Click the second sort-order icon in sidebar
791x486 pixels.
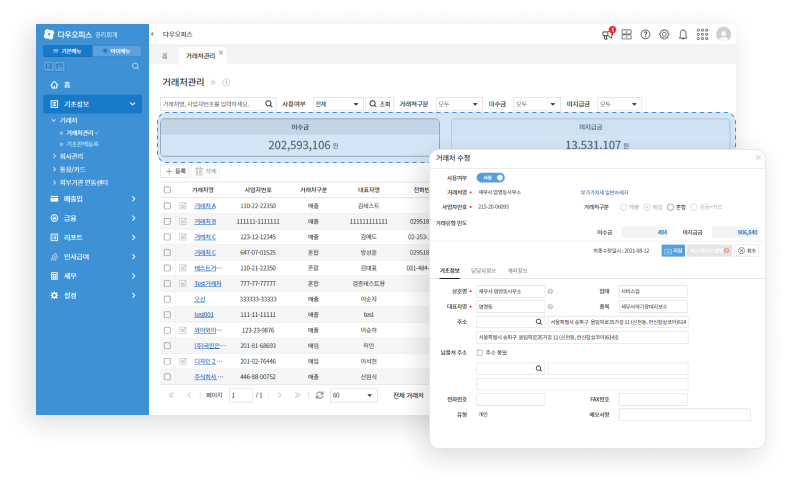60,66
